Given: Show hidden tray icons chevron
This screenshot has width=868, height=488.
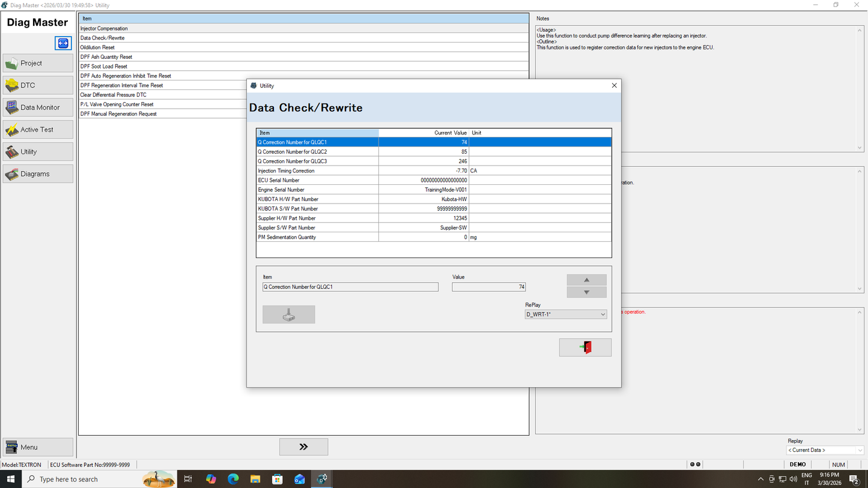Looking at the screenshot, I should [760, 479].
